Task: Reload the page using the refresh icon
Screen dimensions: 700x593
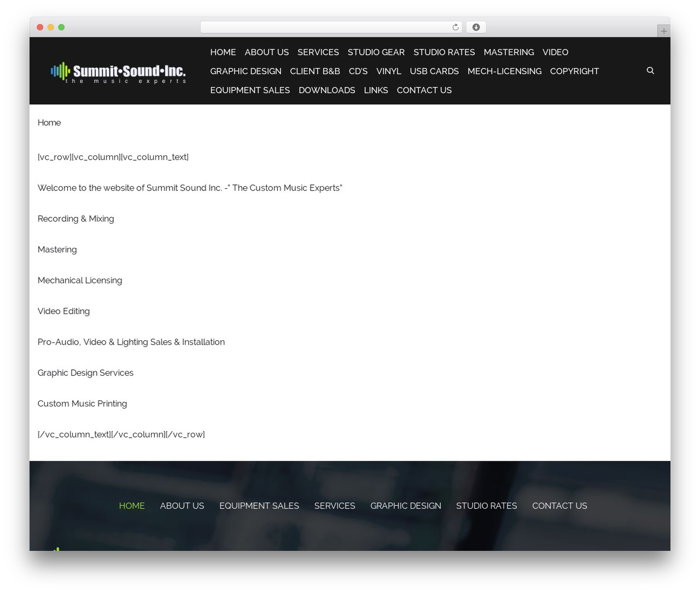Action: [x=455, y=27]
